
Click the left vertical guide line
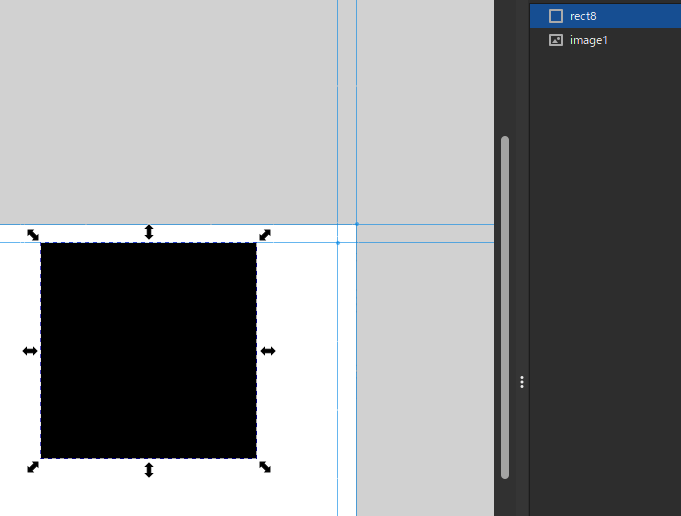[337, 120]
